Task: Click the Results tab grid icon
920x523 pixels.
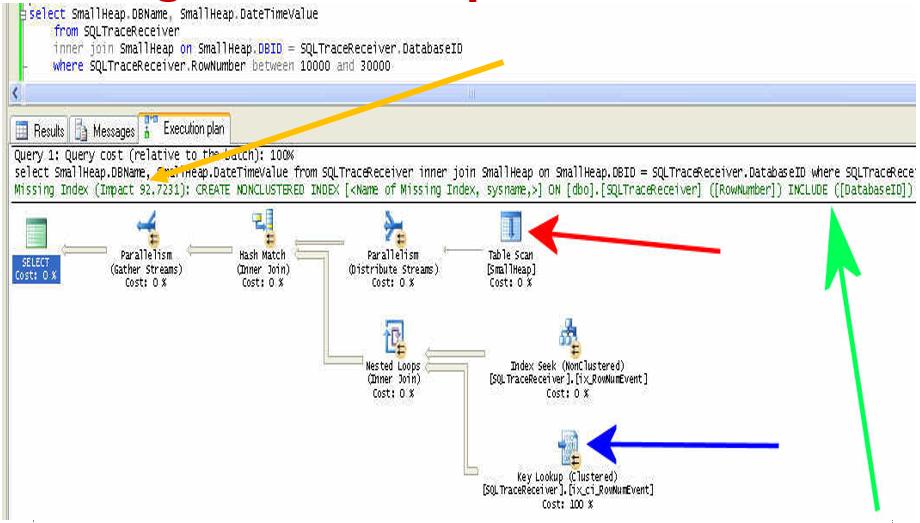Action: [x=22, y=130]
